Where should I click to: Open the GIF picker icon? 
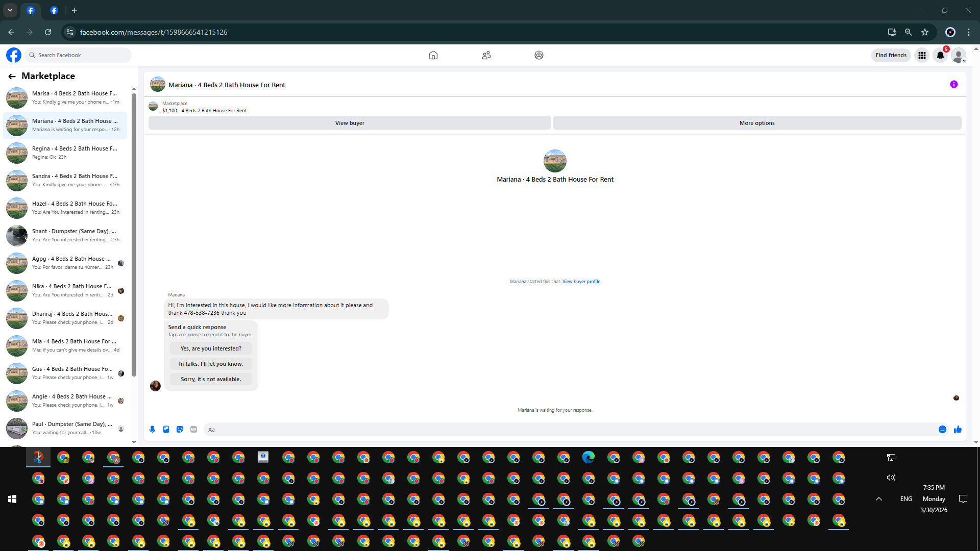click(x=193, y=430)
